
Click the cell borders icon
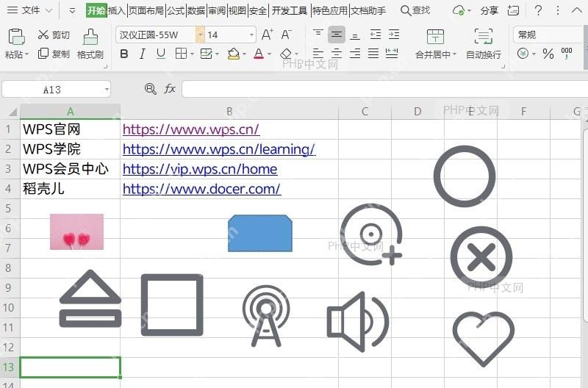181,54
